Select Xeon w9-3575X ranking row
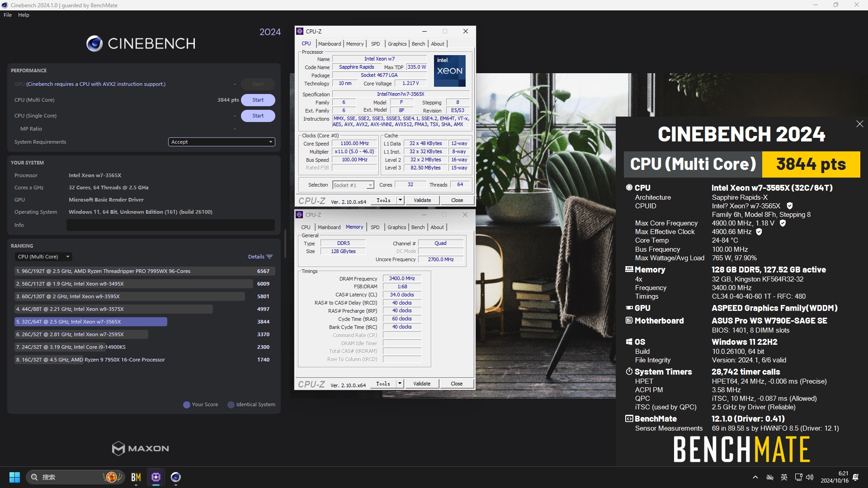 [144, 309]
